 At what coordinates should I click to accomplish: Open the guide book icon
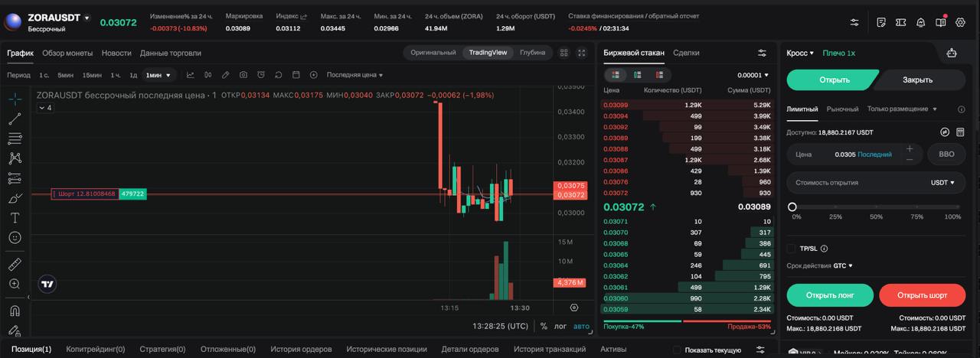click(941, 21)
